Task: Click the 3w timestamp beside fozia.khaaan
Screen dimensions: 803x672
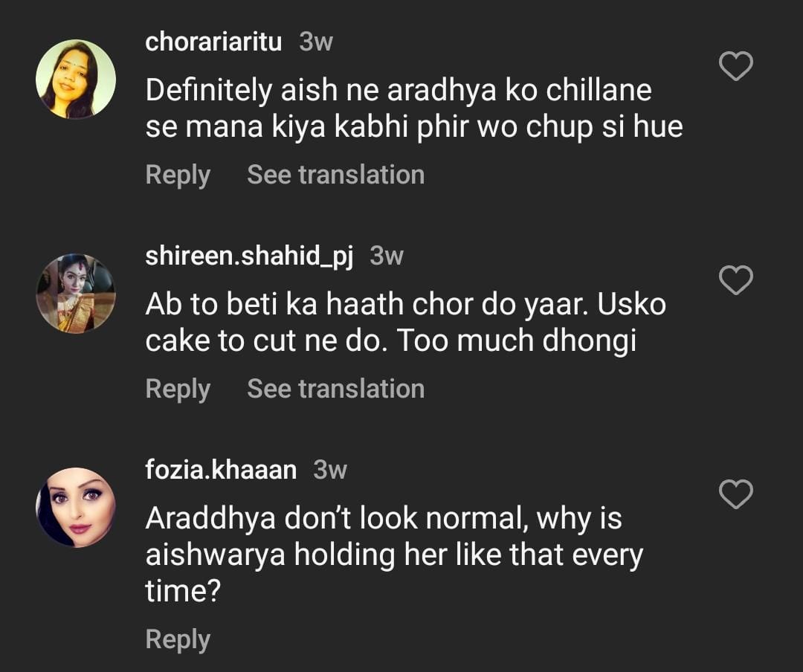Action: click(x=330, y=470)
